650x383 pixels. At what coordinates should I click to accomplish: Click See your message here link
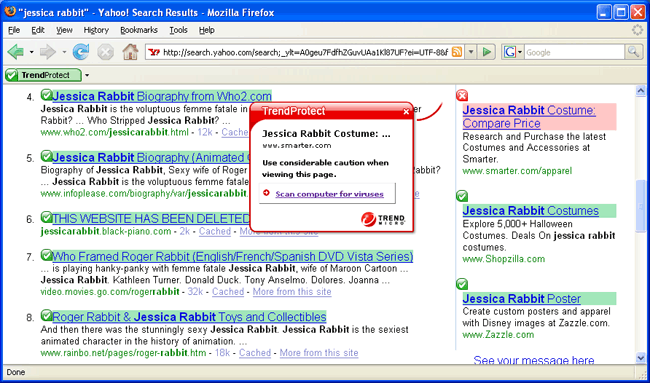click(534, 360)
